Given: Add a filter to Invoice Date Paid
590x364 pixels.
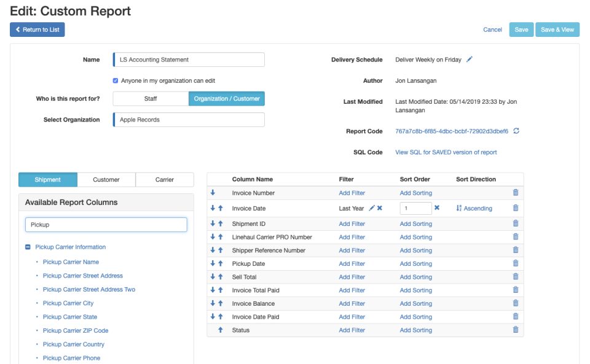Looking at the screenshot, I should (352, 317).
